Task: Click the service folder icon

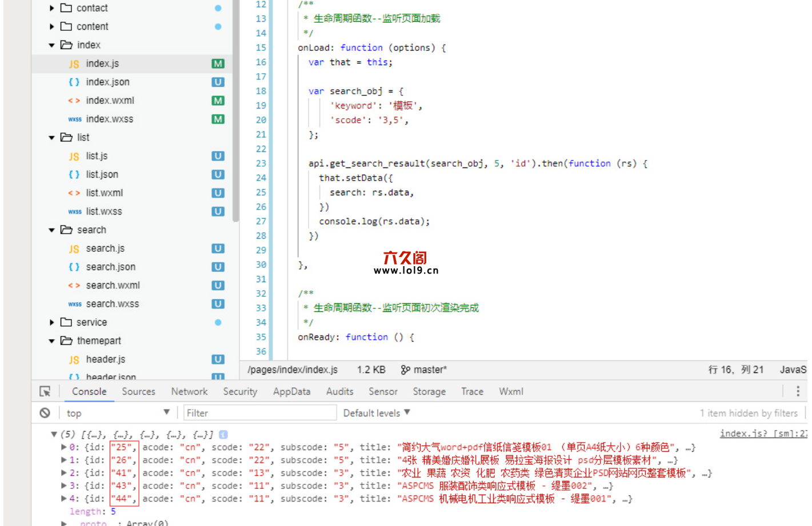Action: 66,322
